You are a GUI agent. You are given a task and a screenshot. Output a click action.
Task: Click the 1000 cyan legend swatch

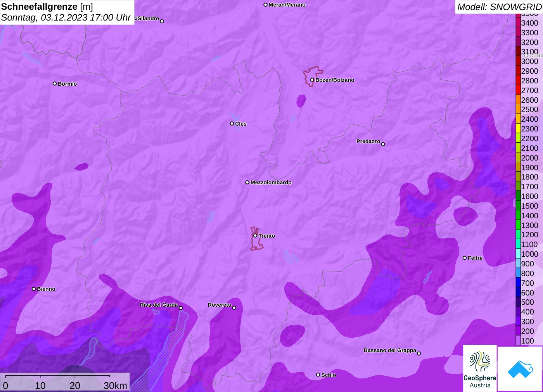518,254
